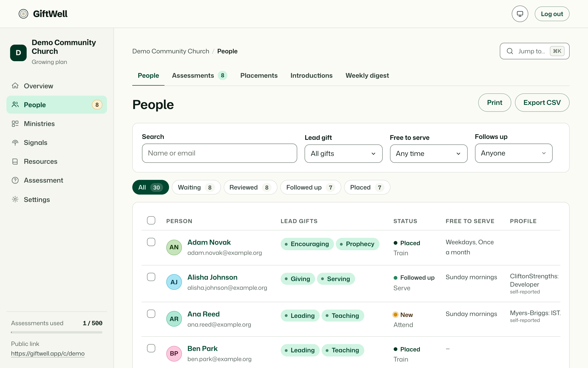Viewport: 588px width, 368px height.
Task: Switch to the Placements tab
Action: 259,75
